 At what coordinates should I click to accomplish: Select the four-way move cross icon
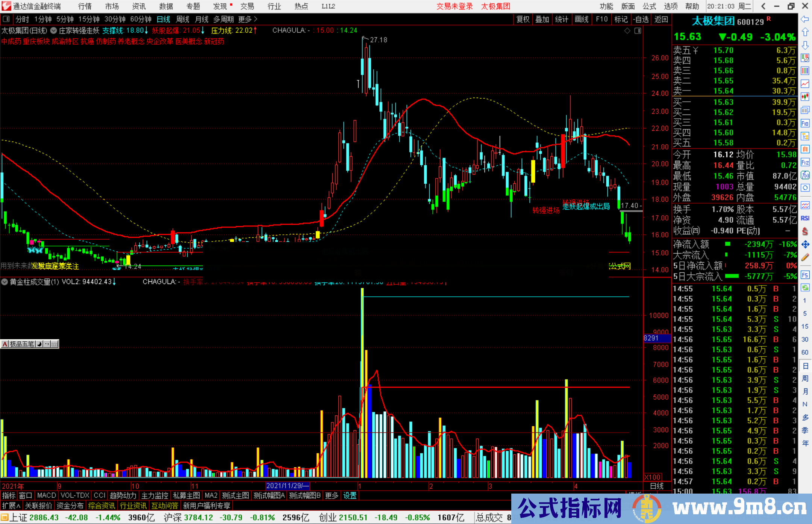805,245
